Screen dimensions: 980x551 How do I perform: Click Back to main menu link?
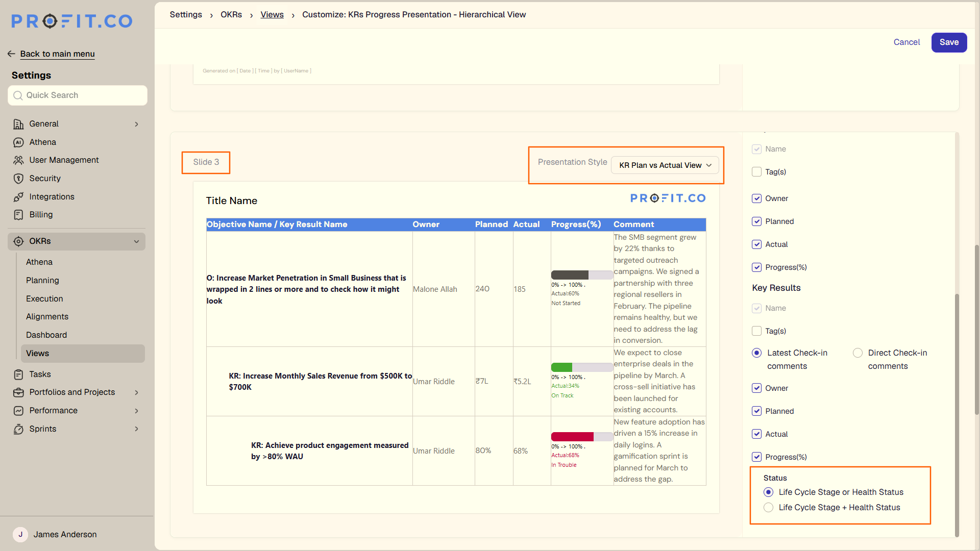57,54
